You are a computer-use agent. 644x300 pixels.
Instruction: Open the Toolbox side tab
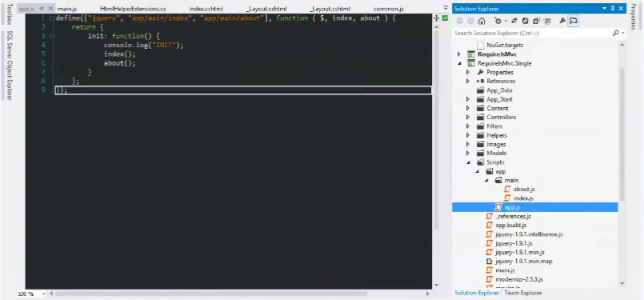coord(10,14)
